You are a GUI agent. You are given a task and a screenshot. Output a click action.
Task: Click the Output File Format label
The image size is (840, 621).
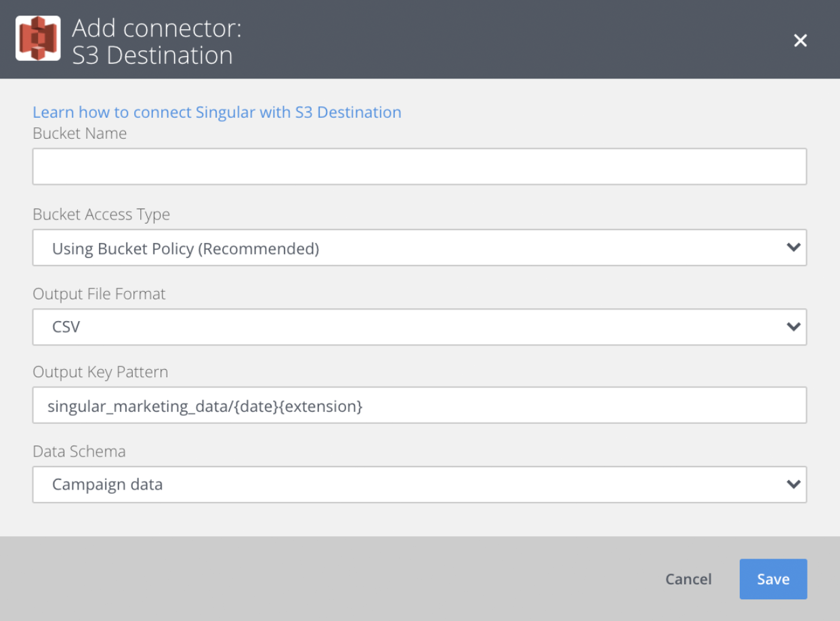99,294
